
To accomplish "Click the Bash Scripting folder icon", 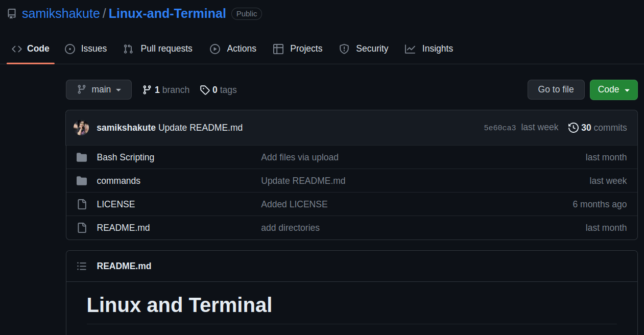I will pos(82,157).
